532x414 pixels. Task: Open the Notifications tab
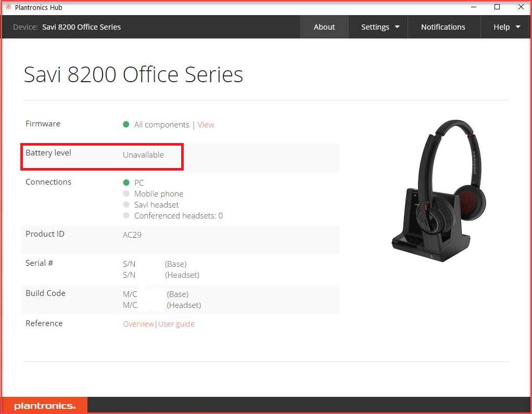(443, 27)
